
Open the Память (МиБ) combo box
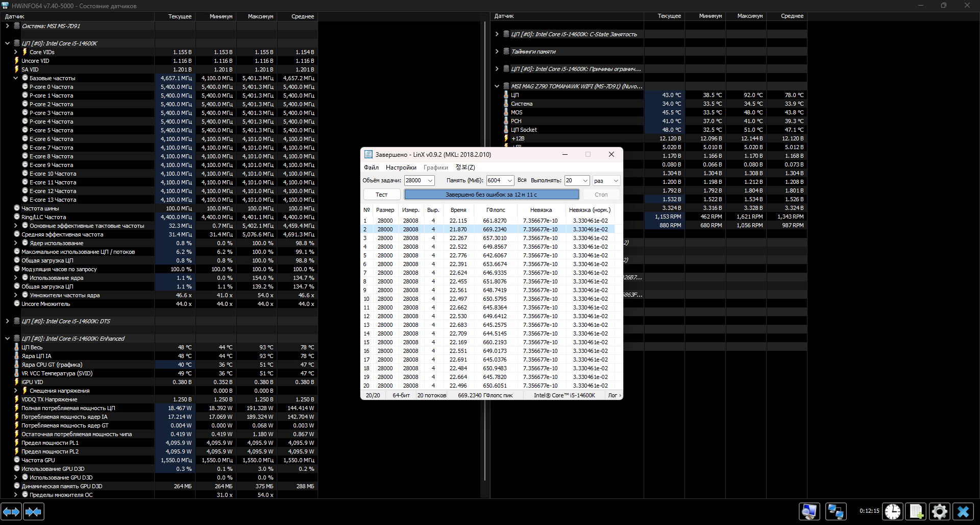[x=509, y=181]
